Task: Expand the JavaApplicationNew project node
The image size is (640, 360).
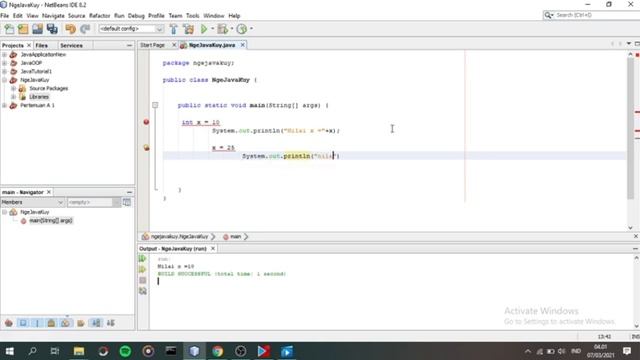Action: pyautogui.click(x=4, y=54)
